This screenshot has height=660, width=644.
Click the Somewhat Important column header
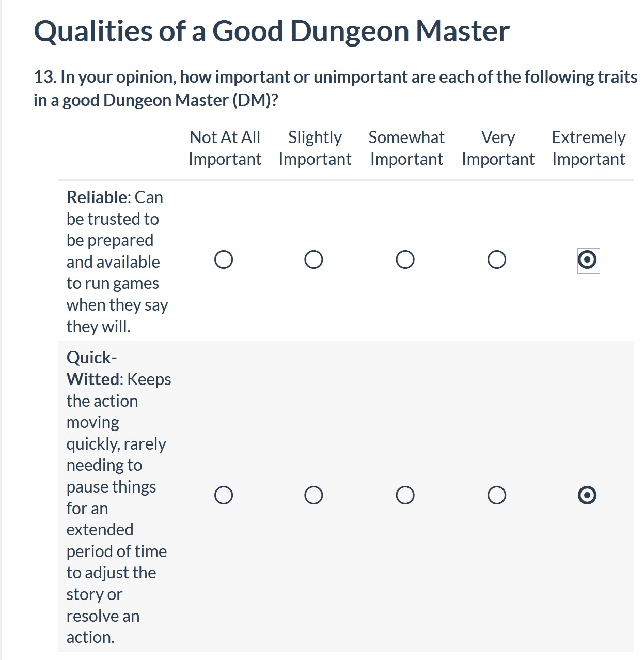coord(406,148)
